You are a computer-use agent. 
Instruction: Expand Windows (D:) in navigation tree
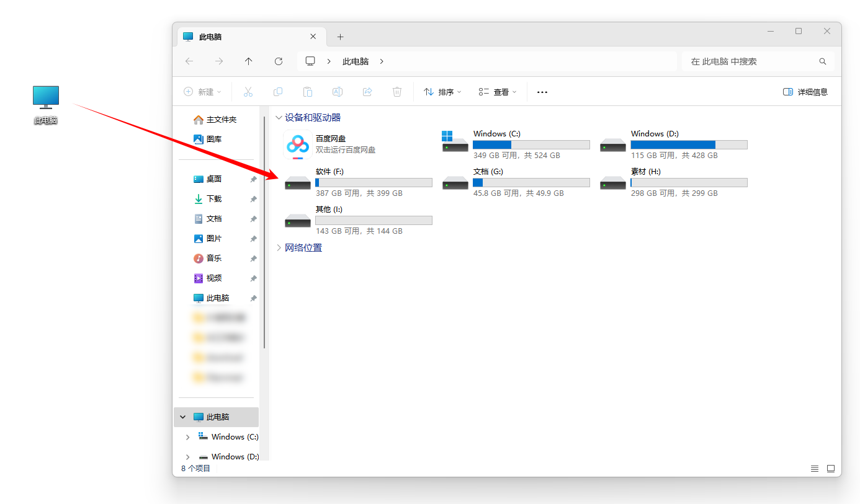(x=188, y=457)
